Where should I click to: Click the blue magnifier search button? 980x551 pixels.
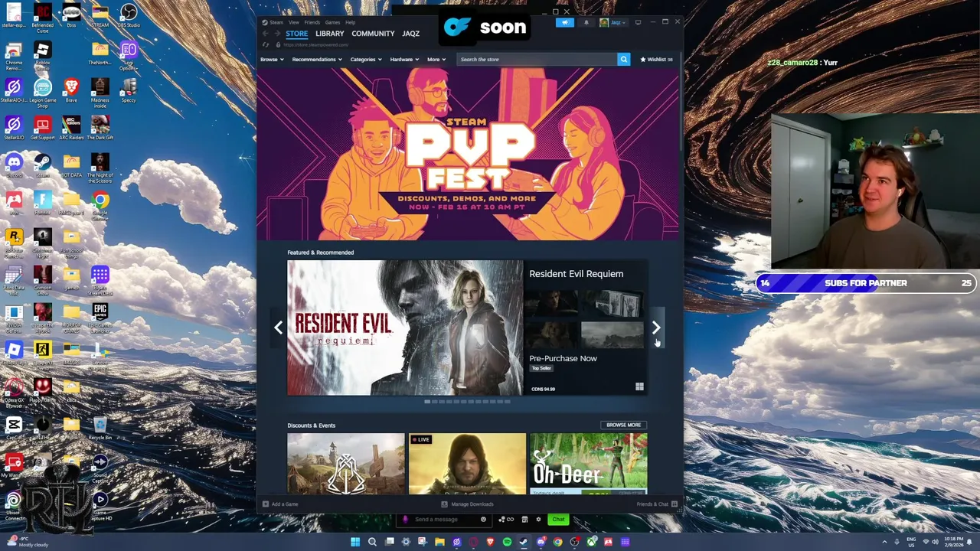[624, 60]
